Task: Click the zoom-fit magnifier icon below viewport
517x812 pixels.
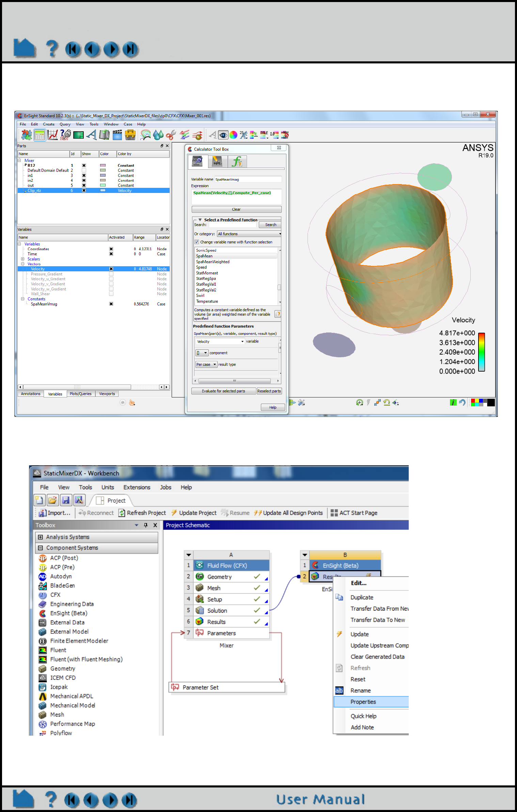Action: 359,403
